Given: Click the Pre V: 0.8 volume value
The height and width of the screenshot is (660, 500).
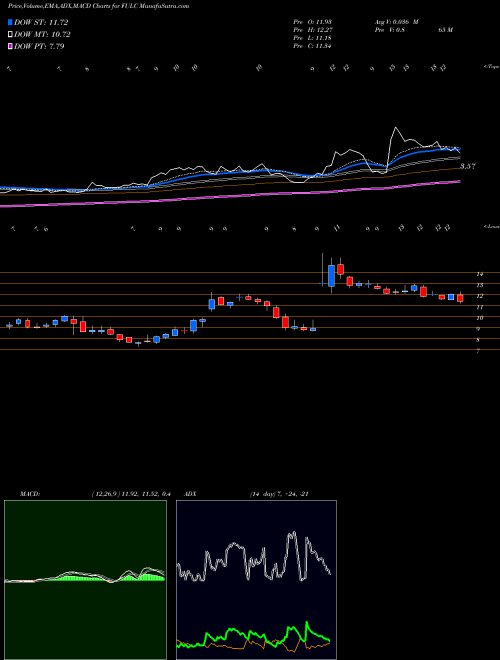Looking at the screenshot, I should click(x=389, y=30).
